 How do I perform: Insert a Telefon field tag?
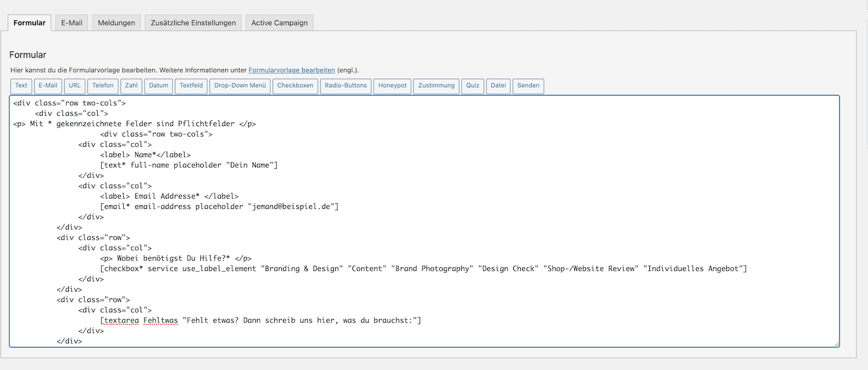103,86
